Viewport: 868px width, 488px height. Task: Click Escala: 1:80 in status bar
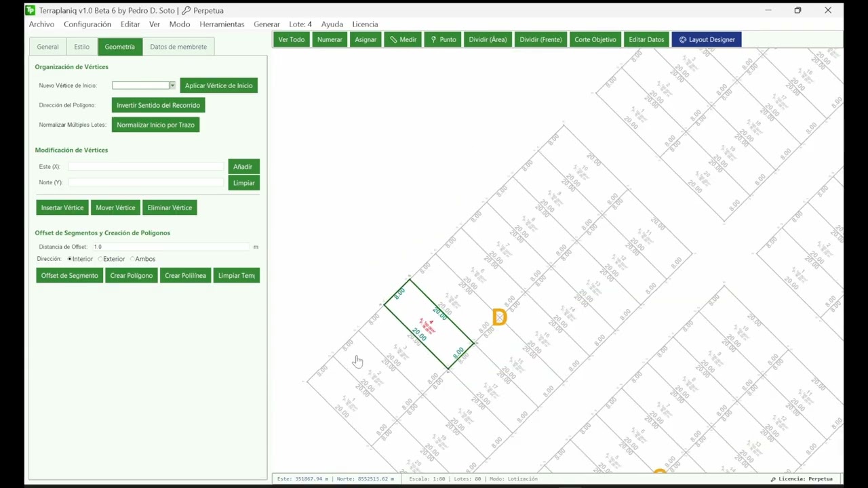427,479
